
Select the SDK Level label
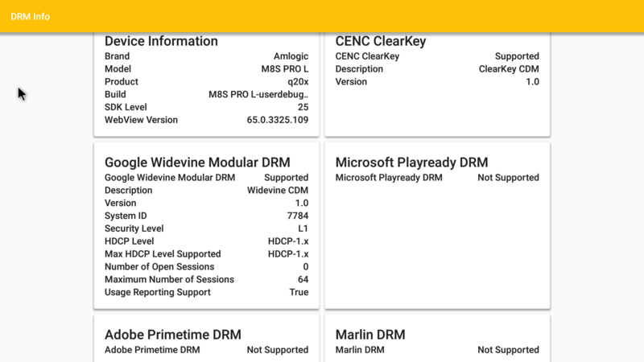(x=126, y=107)
